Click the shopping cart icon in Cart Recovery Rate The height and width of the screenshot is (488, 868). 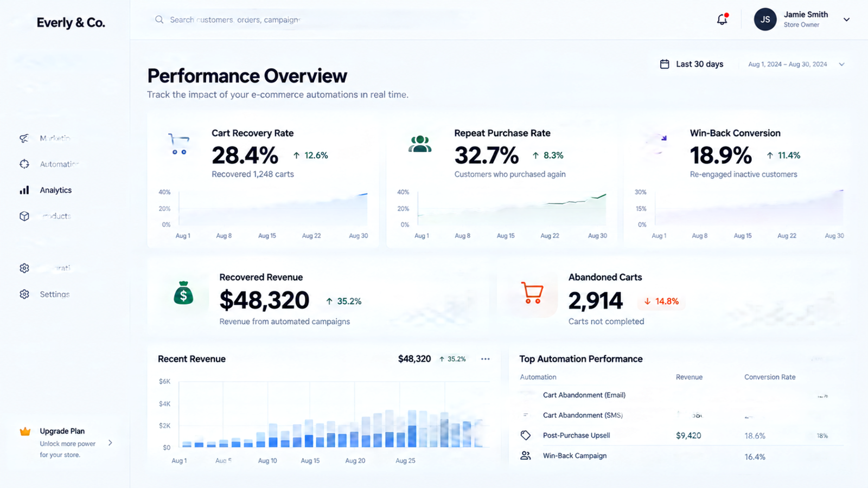point(179,144)
